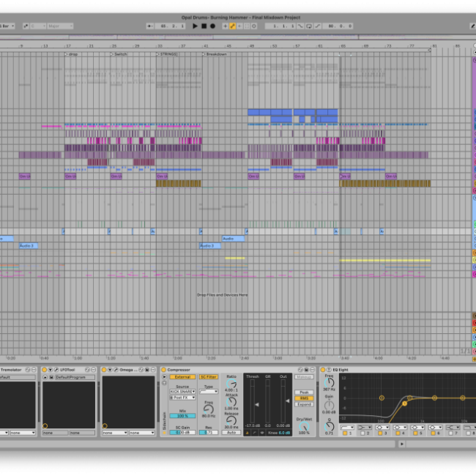This screenshot has height=476, width=476.
Task: Select RMS compressor mode
Action: 304,398
